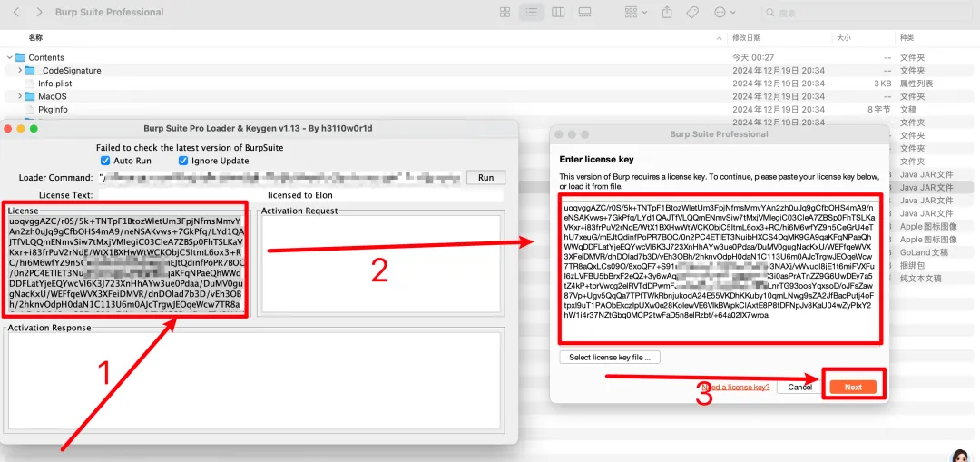Sort by the 大小 column header
Image resolution: width=980 pixels, height=462 pixels.
[843, 38]
